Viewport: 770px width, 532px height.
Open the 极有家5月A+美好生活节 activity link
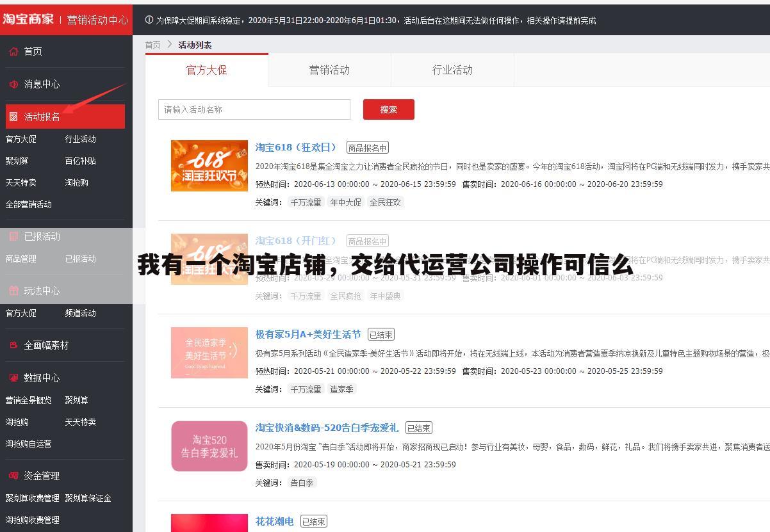tap(308, 334)
